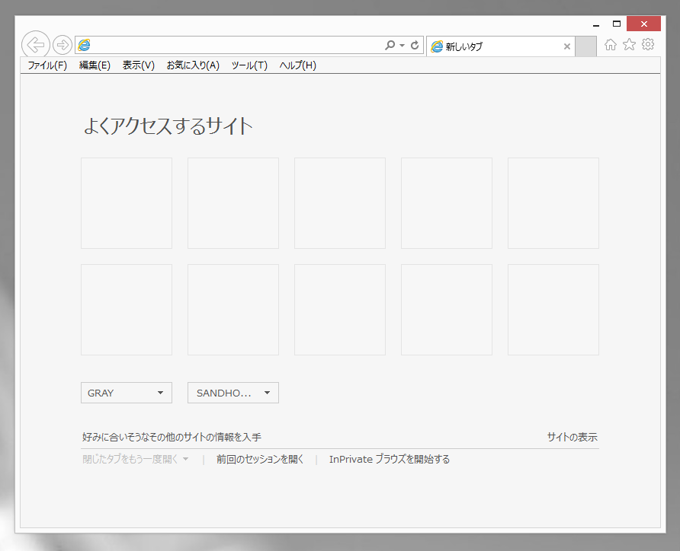Open the address bar autocomplete dropdown arrow
Image resolution: width=680 pixels, height=551 pixels.
[402, 46]
